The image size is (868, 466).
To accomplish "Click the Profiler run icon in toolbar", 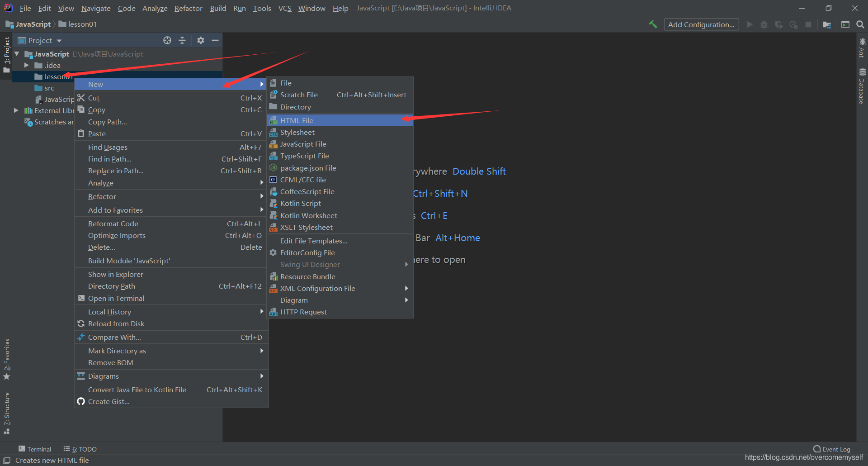I will click(793, 24).
